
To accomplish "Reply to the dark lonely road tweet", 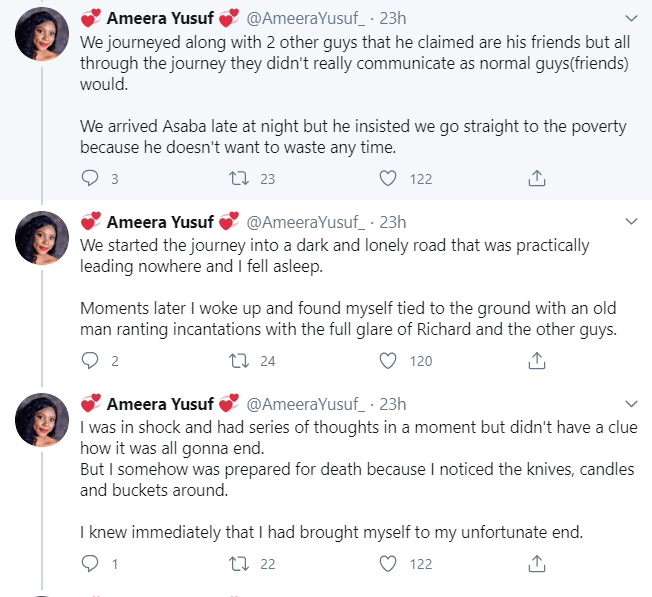I will pos(91,361).
